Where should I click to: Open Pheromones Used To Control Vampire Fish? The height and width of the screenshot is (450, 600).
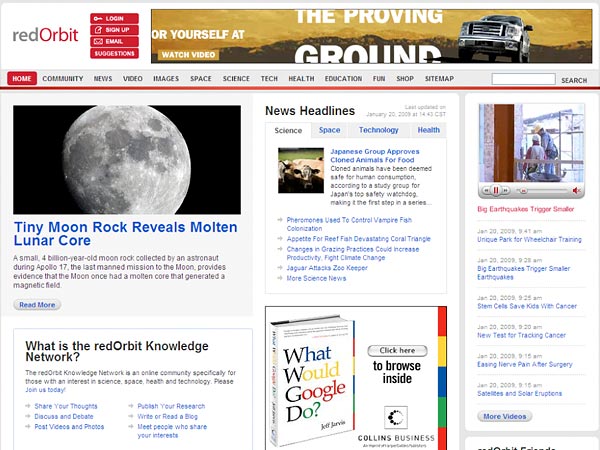click(x=349, y=224)
